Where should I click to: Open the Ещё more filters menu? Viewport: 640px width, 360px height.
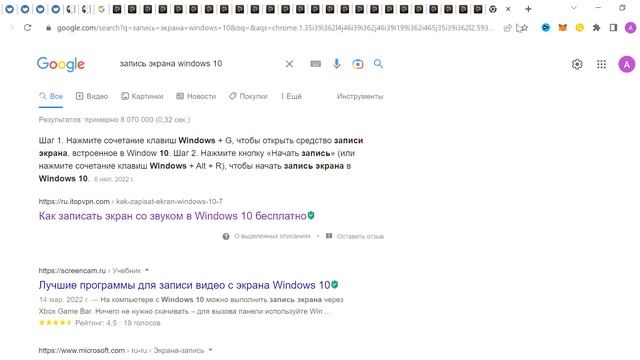291,96
